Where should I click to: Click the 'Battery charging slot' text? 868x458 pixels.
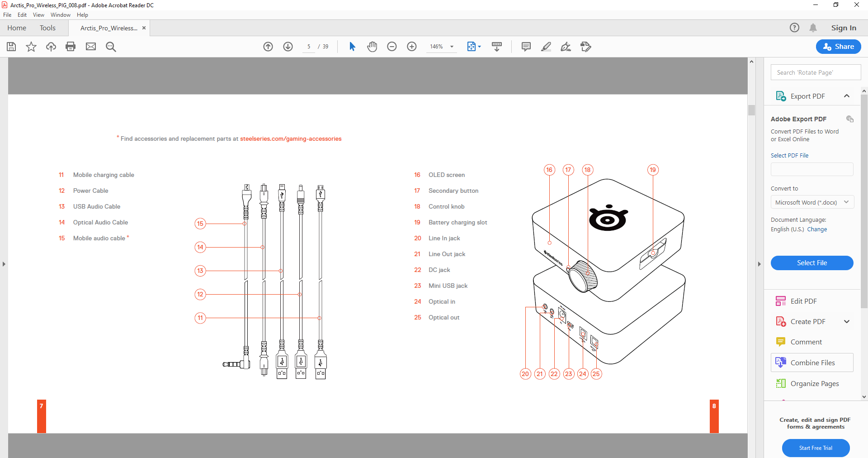458,223
